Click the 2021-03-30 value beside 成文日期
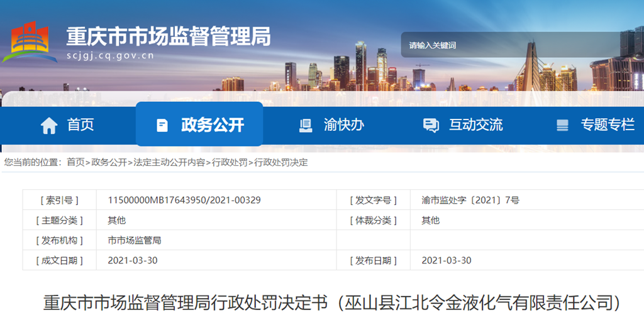 pyautogui.click(x=133, y=260)
